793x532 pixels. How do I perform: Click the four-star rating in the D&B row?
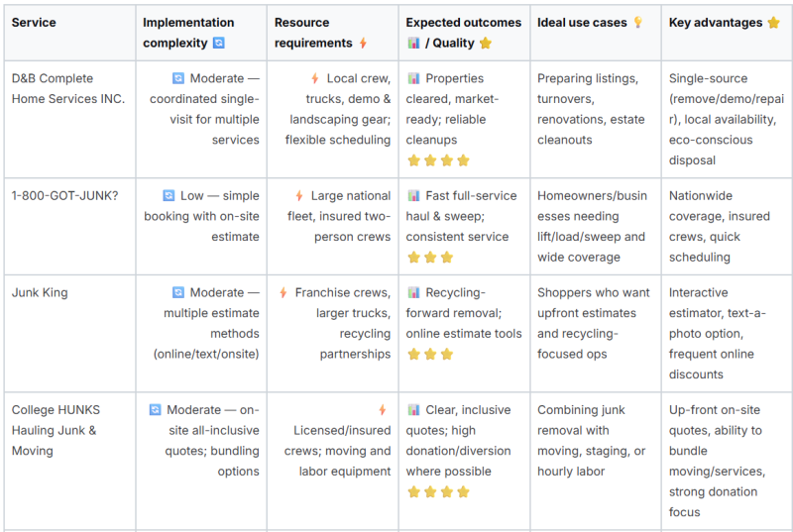[x=438, y=160]
